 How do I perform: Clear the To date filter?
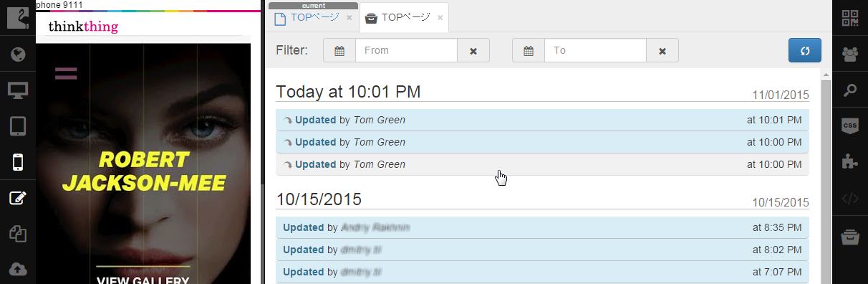[x=662, y=51]
